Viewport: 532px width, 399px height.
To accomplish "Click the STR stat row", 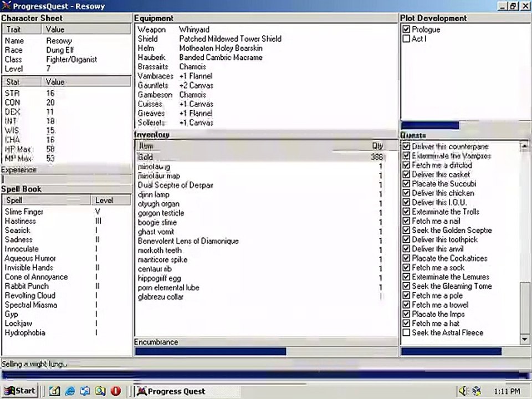I will coord(66,93).
